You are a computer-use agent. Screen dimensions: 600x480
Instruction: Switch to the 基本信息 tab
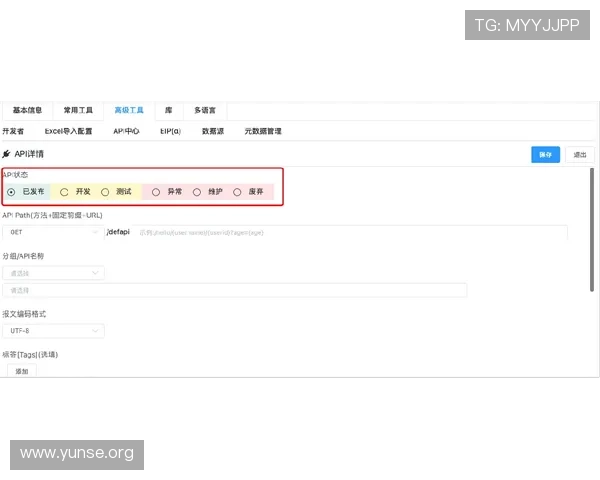point(27,110)
